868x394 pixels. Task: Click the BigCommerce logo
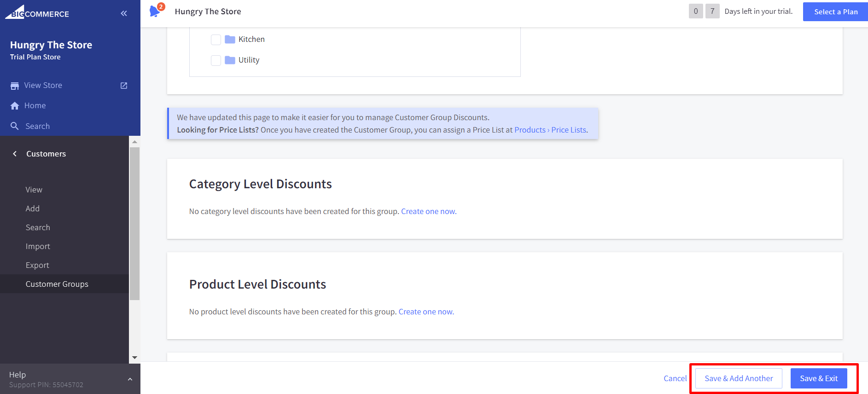[37, 13]
